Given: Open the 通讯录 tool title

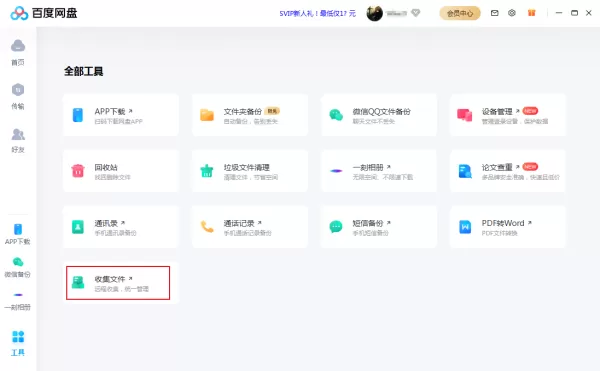Looking at the screenshot, I should [x=106, y=223].
